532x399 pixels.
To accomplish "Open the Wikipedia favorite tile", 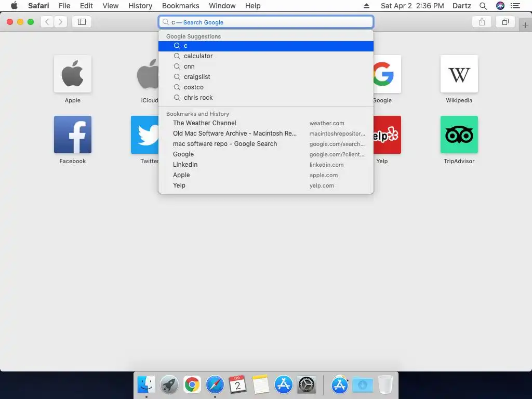I will pos(459,74).
